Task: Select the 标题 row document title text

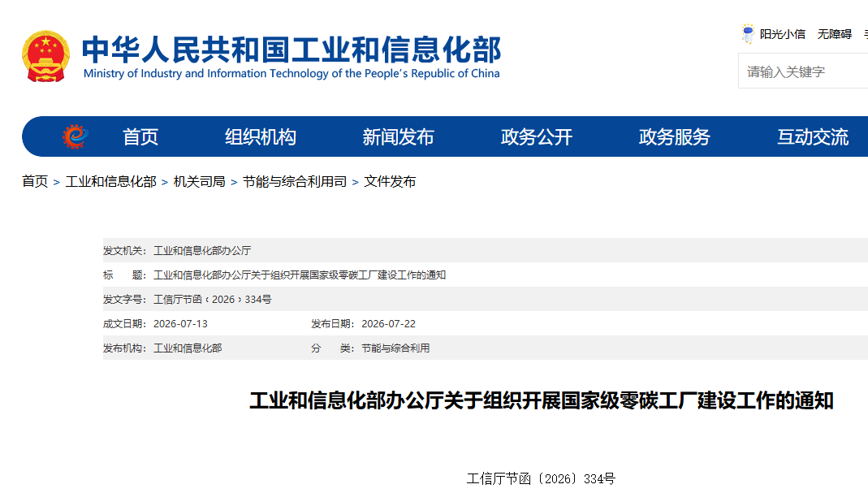Action: click(300, 275)
